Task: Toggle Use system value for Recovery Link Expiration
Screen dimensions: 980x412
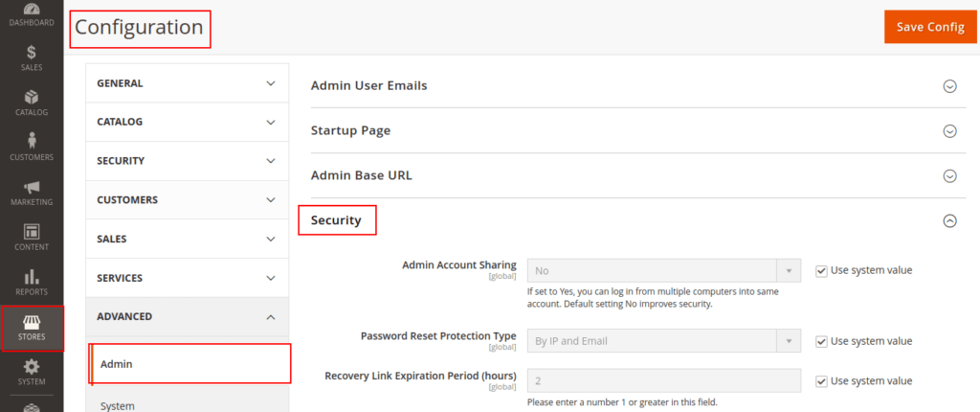Action: click(x=821, y=381)
